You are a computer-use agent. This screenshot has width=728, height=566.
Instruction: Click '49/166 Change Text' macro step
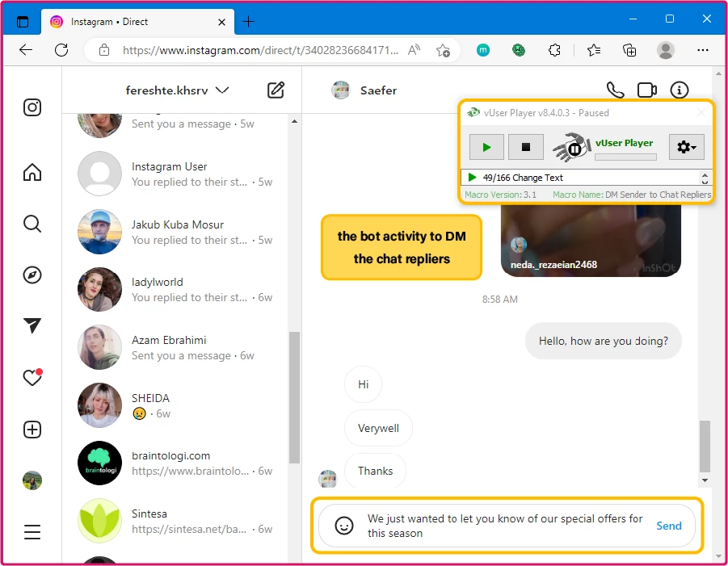pyautogui.click(x=523, y=178)
